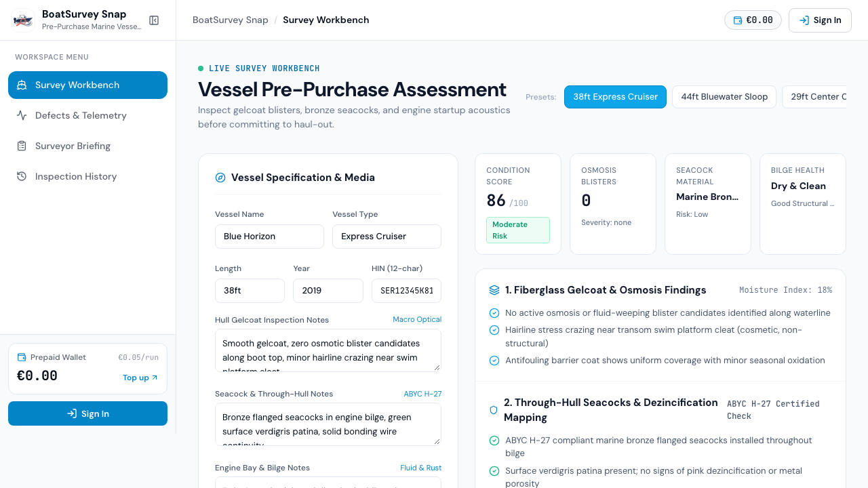Click the HIN 12-char input field
Screen dimensions: 868x488
click(406, 291)
